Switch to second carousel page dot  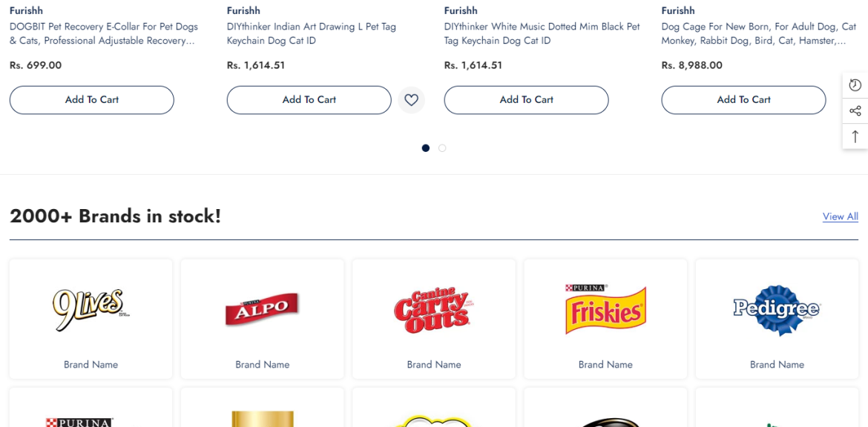point(442,148)
